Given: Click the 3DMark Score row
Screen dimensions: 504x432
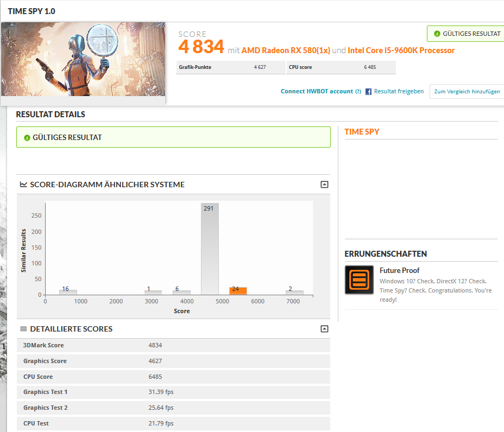Looking at the screenshot, I should (x=173, y=345).
